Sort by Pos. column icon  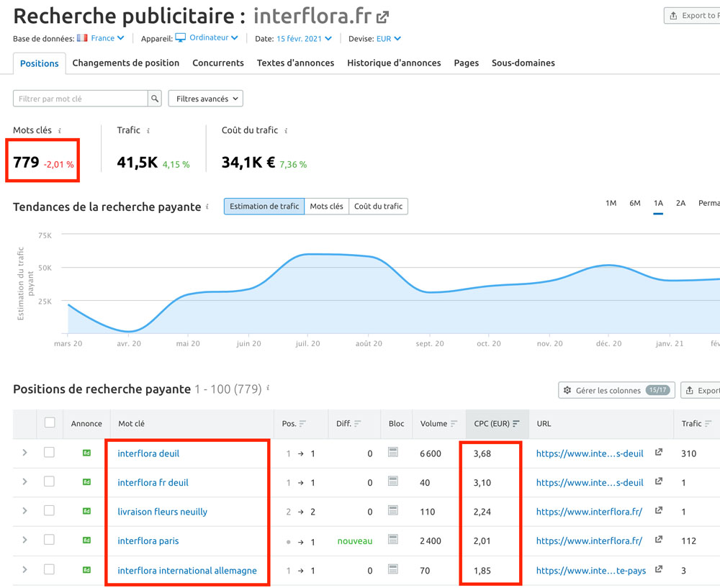point(302,424)
